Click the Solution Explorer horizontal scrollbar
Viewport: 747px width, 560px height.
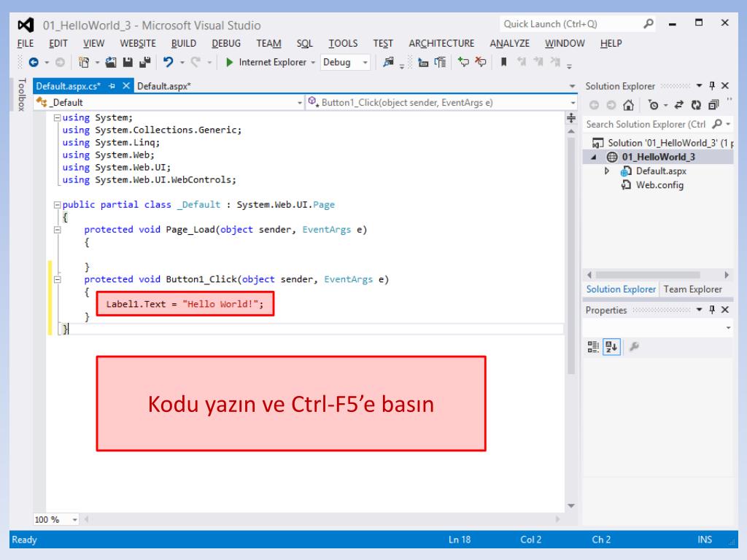pyautogui.click(x=648, y=275)
